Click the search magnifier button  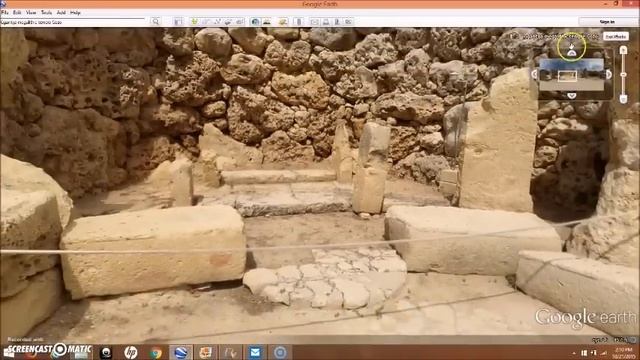[x=156, y=22]
